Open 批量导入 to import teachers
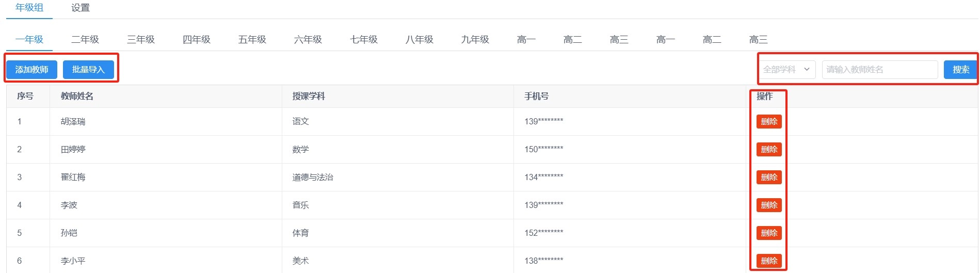Image resolution: width=980 pixels, height=273 pixels. coord(88,70)
